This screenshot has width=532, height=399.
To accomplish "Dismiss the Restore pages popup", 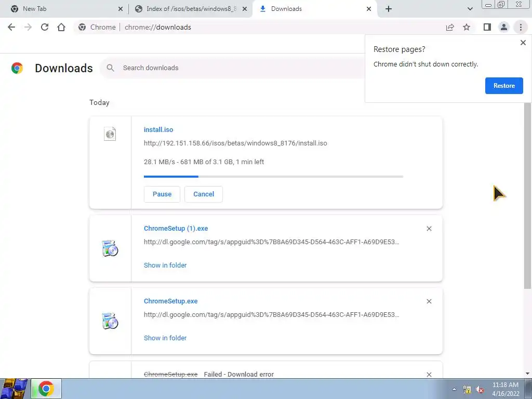I will [x=523, y=43].
